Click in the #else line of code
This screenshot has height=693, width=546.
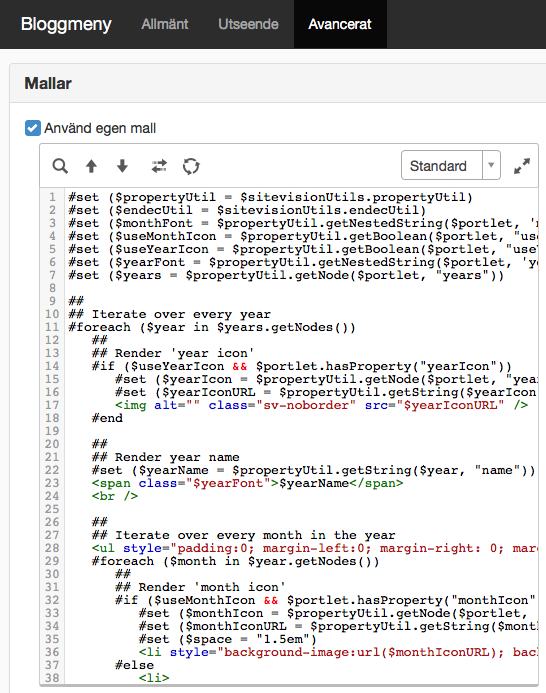click(135, 665)
